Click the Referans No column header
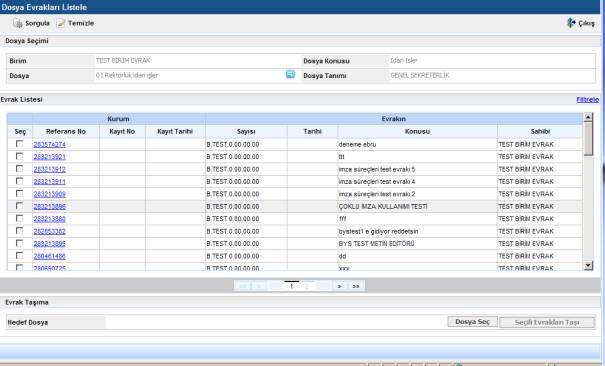The width and height of the screenshot is (605, 366). pyautogui.click(x=66, y=132)
